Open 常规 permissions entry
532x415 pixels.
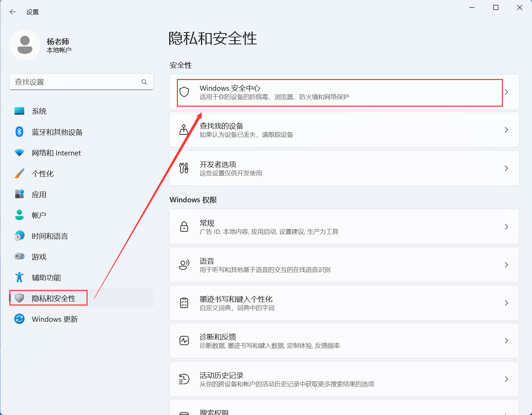[x=344, y=227]
